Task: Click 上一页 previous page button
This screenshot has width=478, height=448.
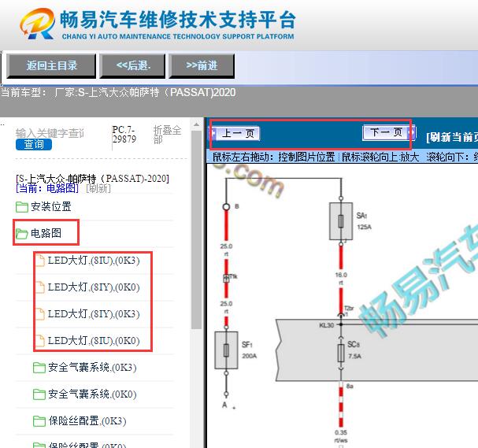Action: tap(235, 133)
